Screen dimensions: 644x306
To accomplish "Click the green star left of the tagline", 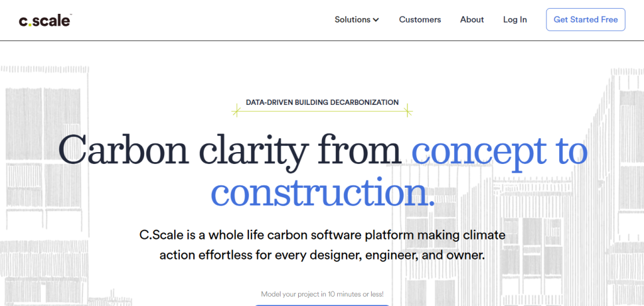I will (x=236, y=112).
